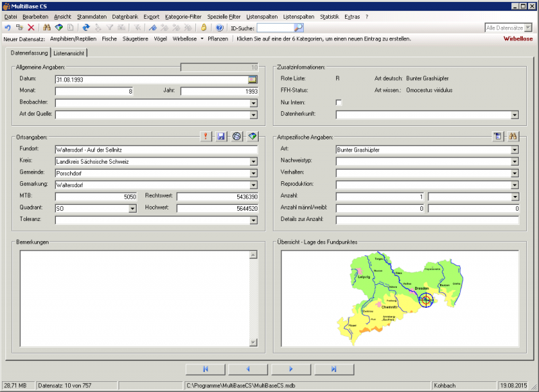Screen dimensions: 539x392
Task: Expand the Beobachter dropdown
Action: point(253,103)
